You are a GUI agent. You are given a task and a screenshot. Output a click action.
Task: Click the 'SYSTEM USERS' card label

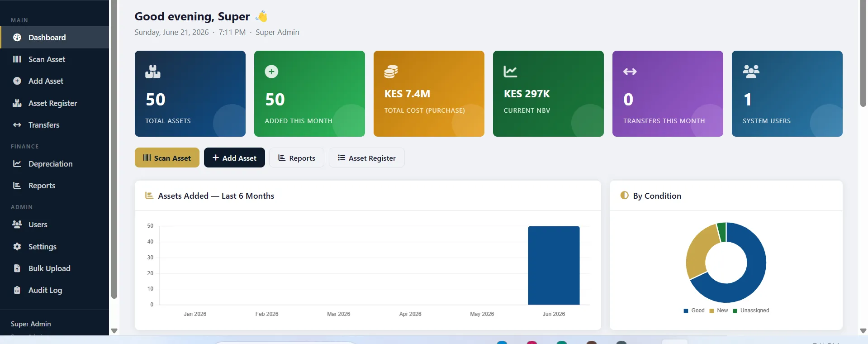pyautogui.click(x=767, y=121)
